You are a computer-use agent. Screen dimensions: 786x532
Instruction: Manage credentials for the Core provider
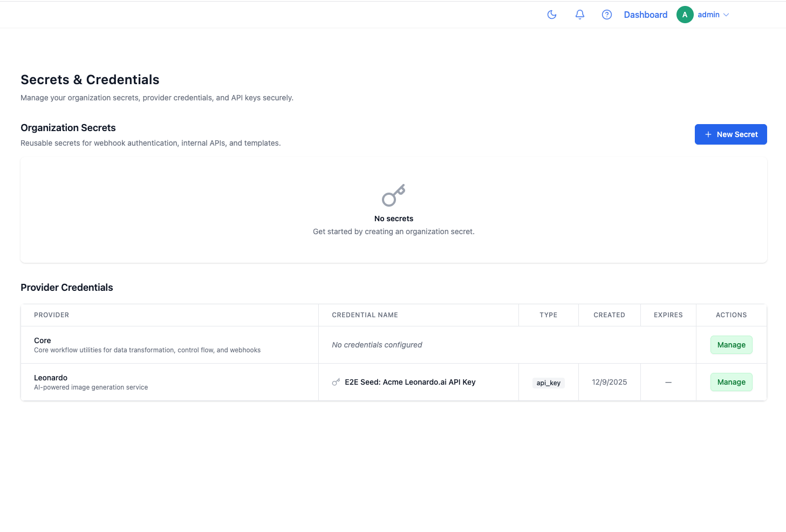pyautogui.click(x=731, y=344)
